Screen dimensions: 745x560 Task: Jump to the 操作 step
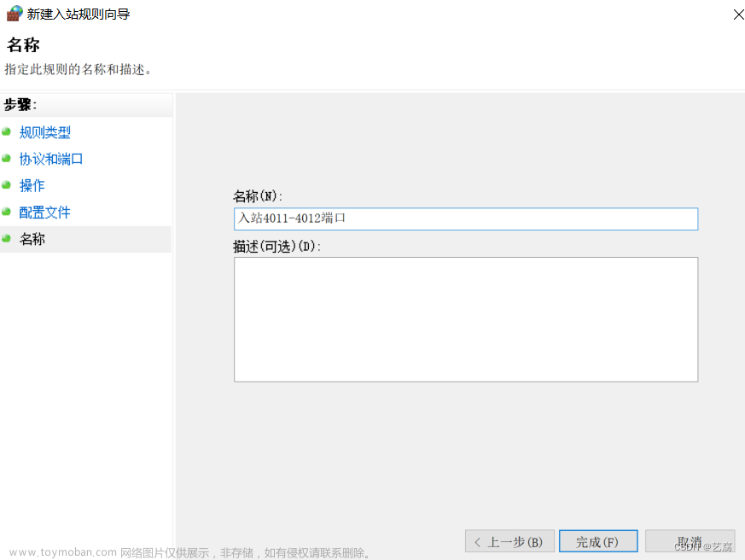click(32, 185)
